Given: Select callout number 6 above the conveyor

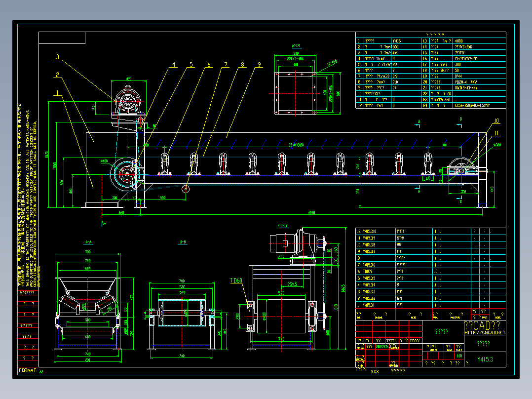Looking at the screenshot, I should pyautogui.click(x=209, y=65).
